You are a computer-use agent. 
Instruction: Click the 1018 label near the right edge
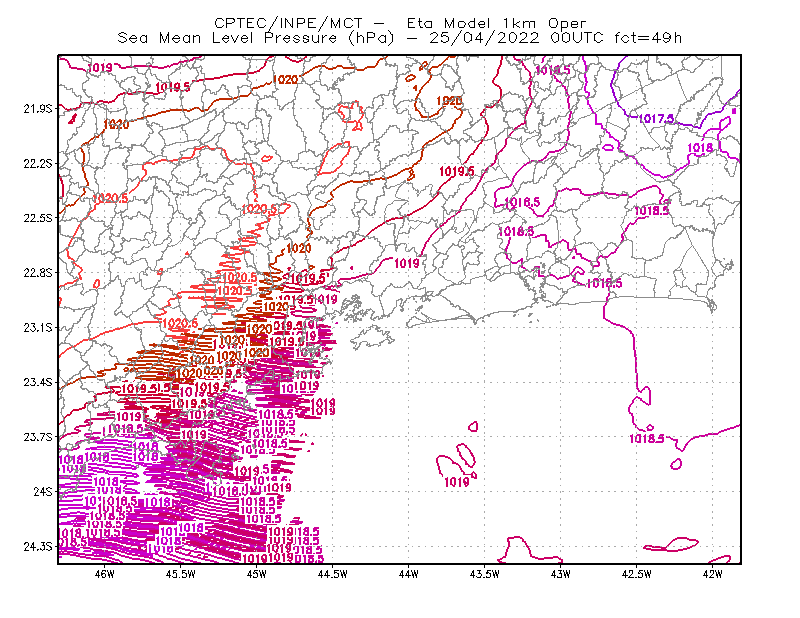click(700, 148)
